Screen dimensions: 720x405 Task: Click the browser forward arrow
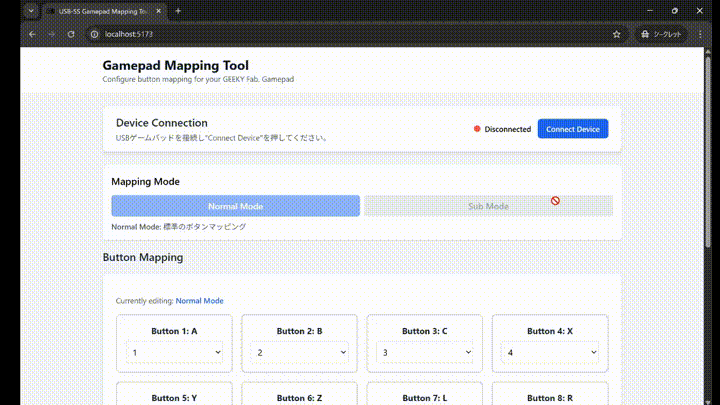(51, 34)
